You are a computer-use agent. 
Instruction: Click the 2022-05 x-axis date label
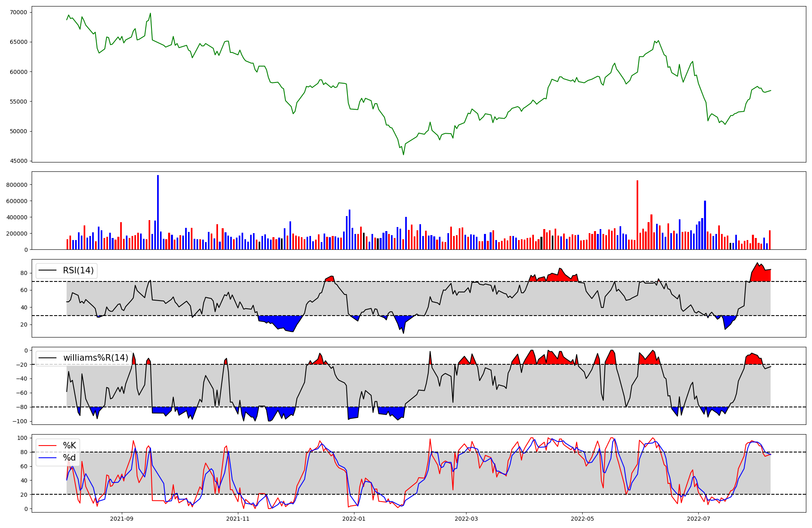coord(583,519)
